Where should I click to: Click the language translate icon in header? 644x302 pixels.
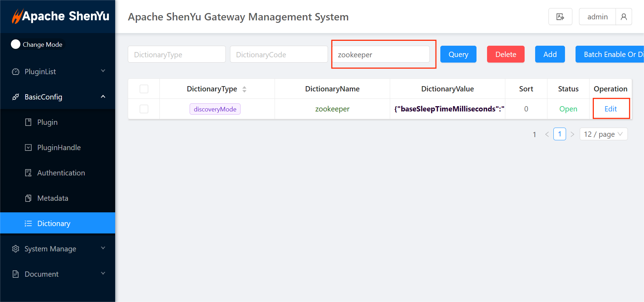(560, 17)
